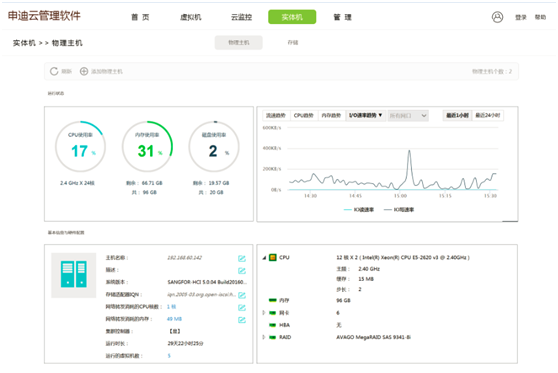Click the CPU usage 17% gauge

(x=80, y=147)
